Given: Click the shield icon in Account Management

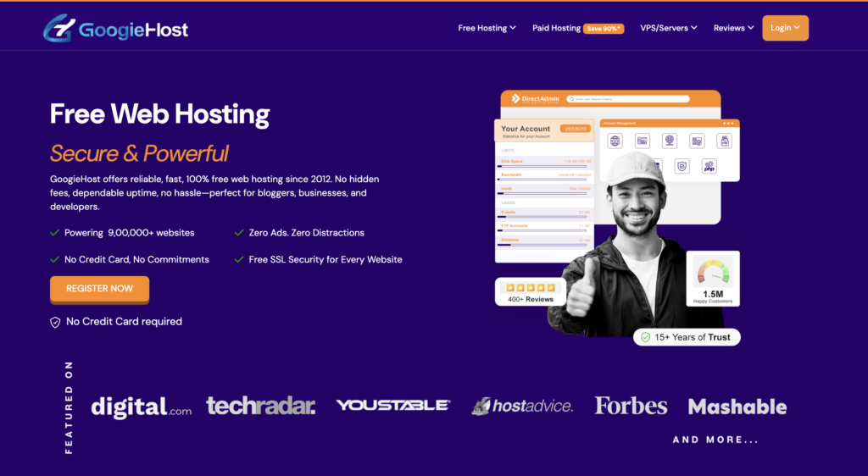Looking at the screenshot, I should tap(682, 166).
